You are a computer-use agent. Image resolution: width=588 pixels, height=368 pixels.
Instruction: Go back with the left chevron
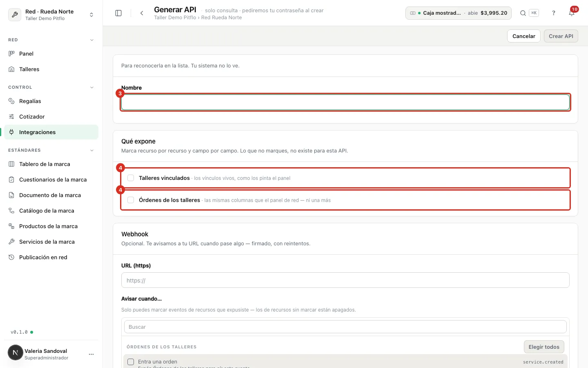pos(142,13)
